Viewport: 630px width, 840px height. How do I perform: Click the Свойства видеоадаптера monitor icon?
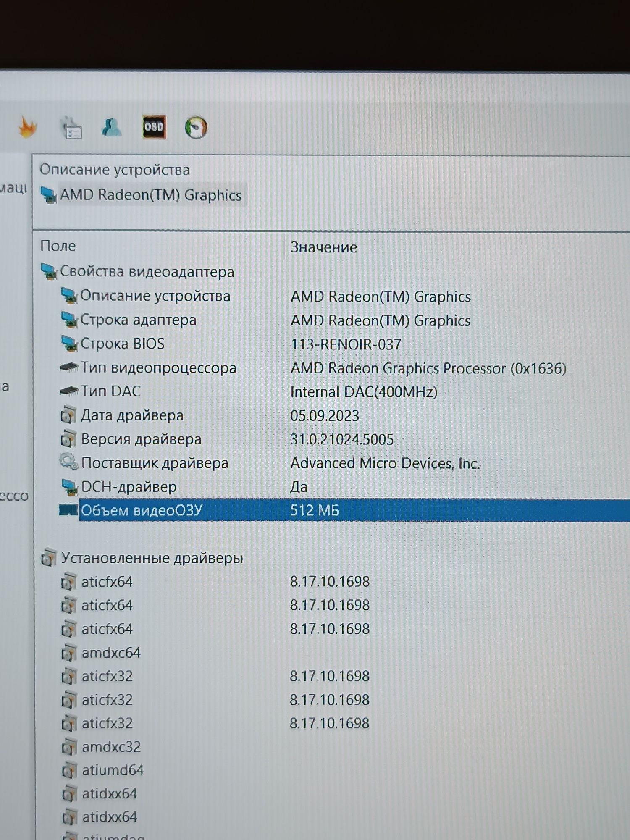click(49, 272)
